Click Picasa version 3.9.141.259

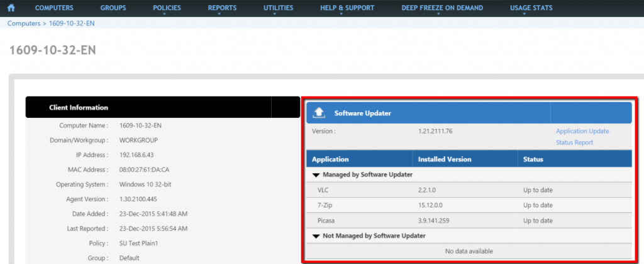tap(434, 221)
